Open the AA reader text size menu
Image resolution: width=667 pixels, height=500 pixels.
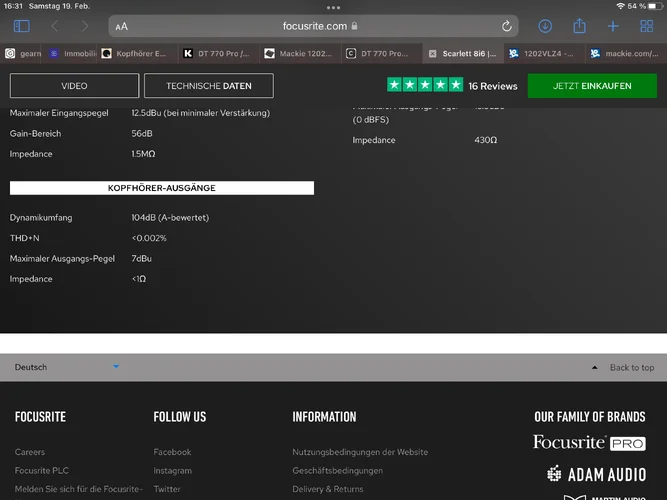(x=121, y=26)
